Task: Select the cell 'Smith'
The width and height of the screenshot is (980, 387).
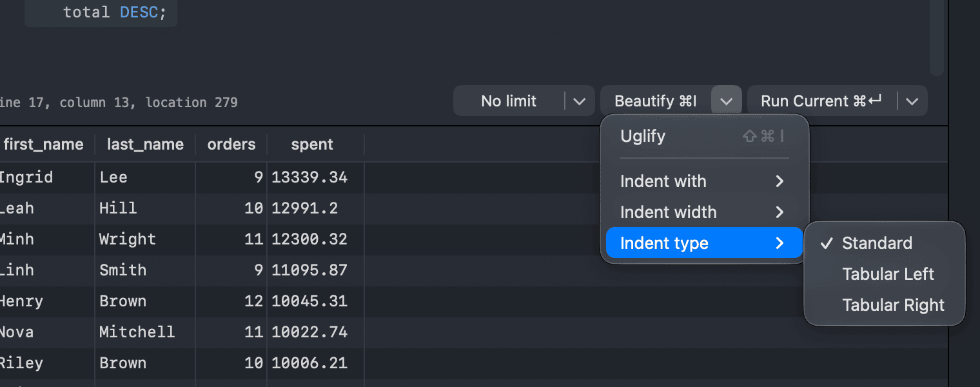Action: [x=145, y=270]
